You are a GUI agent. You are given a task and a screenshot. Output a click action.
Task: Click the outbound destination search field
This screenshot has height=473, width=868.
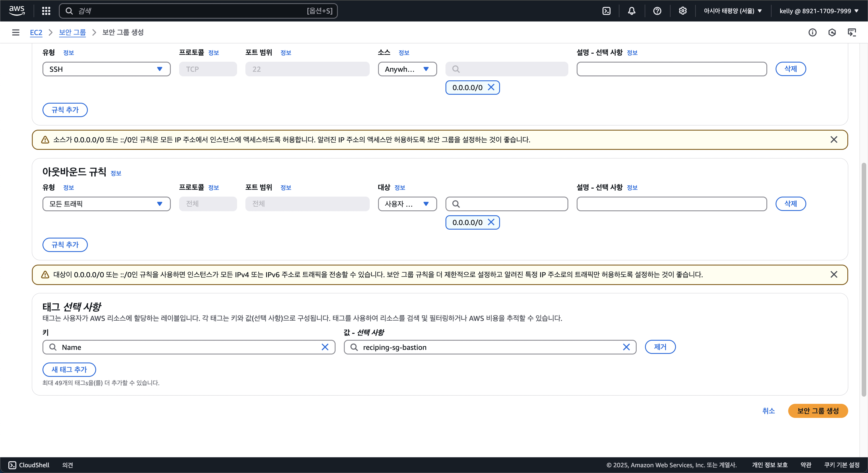tap(506, 204)
